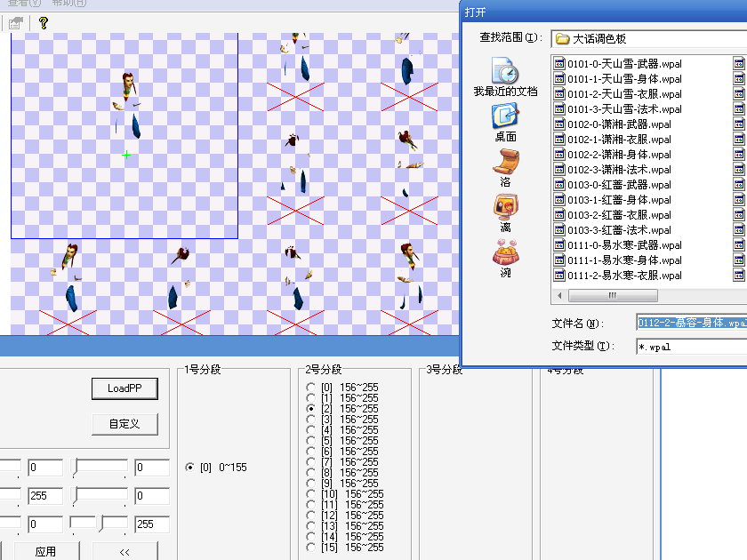Pick radio option [8] 156~255

310,472
